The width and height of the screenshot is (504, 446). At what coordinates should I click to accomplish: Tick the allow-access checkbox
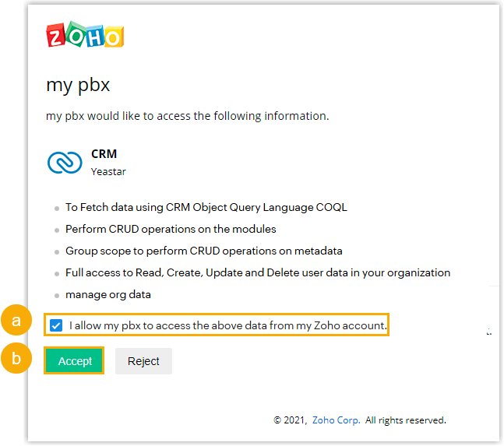pyautogui.click(x=56, y=325)
